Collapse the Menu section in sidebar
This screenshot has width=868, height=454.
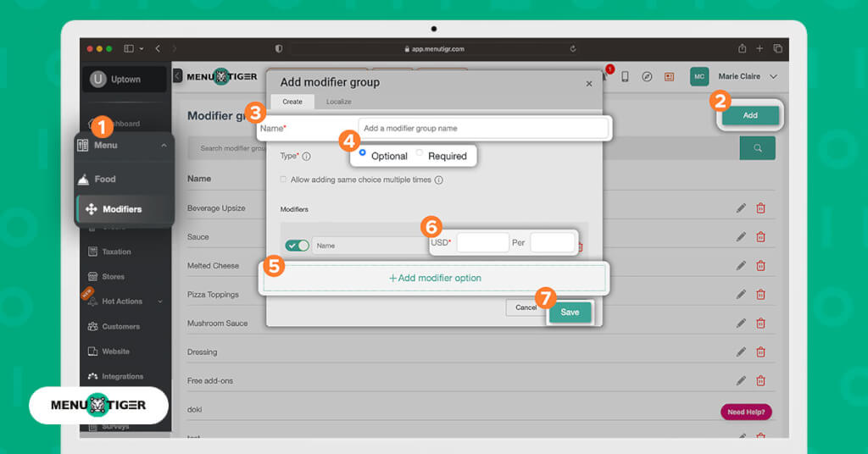164,146
